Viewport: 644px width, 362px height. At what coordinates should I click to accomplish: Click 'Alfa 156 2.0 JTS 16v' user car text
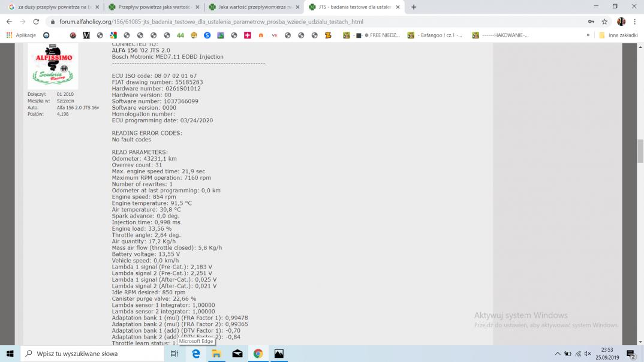tap(78, 107)
